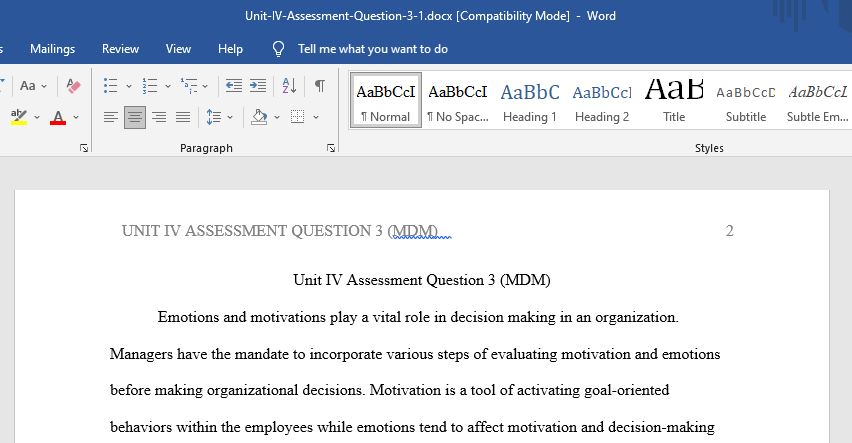Click centered title Unit IV Assessment Question 3 (MDM)
This screenshot has width=852, height=443.
point(422,280)
